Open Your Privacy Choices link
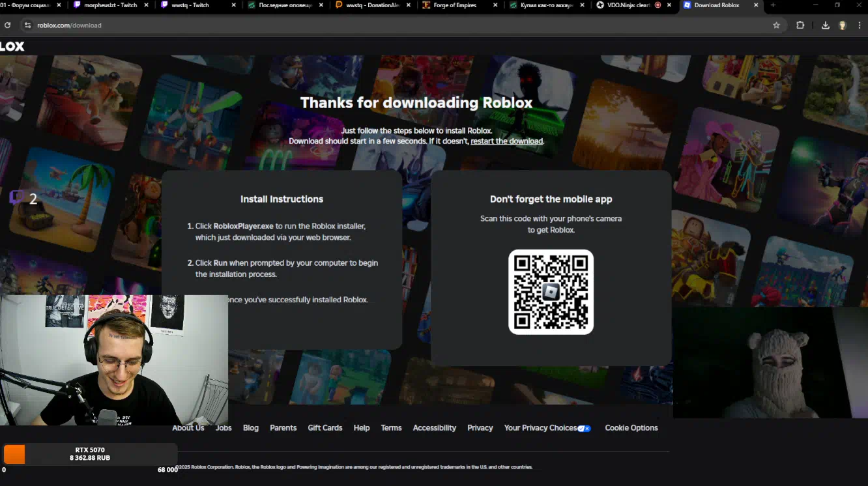This screenshot has height=486, width=868. [x=540, y=428]
